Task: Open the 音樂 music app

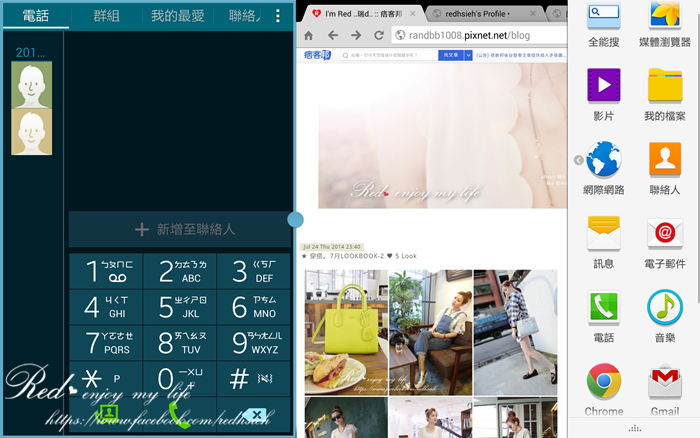Action: coord(665,316)
